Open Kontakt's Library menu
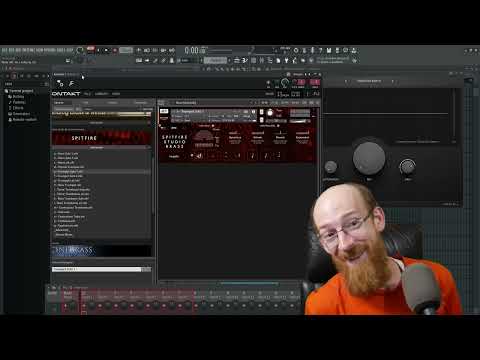Screen dimensions: 480x360 coord(101,94)
